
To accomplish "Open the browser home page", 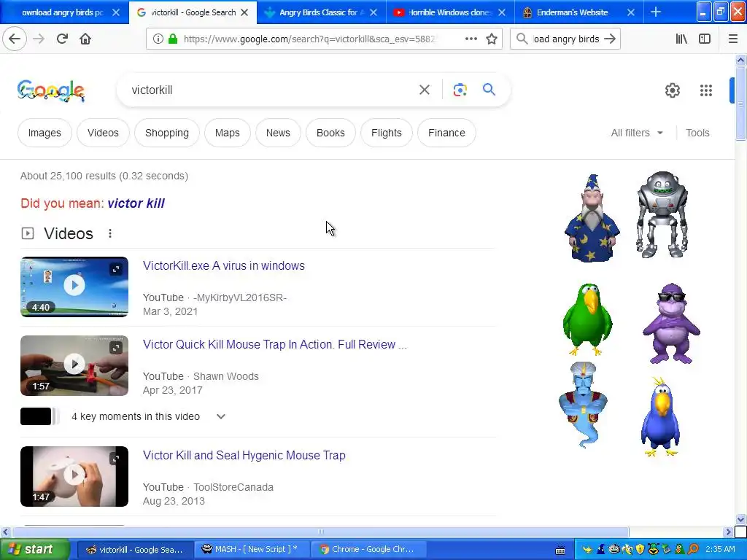I will click(x=85, y=39).
